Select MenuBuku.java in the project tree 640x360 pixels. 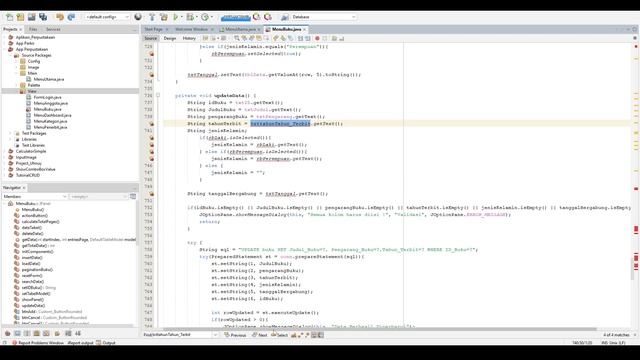[x=47, y=109]
